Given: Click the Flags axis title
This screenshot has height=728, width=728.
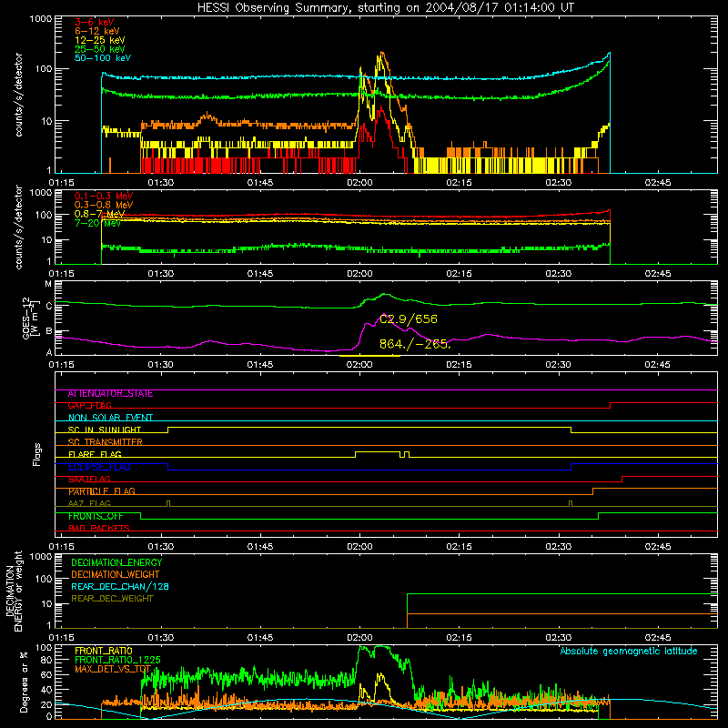Looking at the screenshot, I should [x=37, y=454].
